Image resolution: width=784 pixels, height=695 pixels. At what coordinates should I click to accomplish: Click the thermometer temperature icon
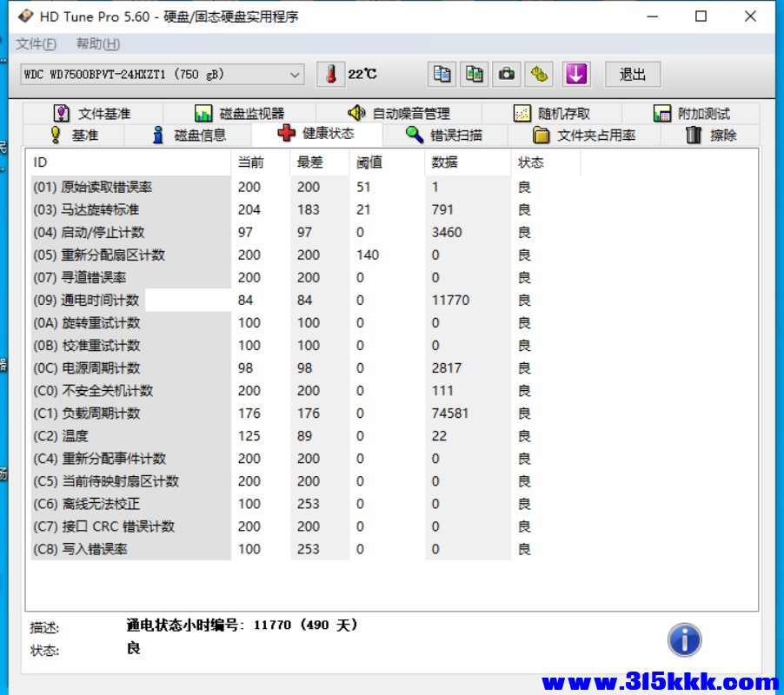tap(330, 75)
